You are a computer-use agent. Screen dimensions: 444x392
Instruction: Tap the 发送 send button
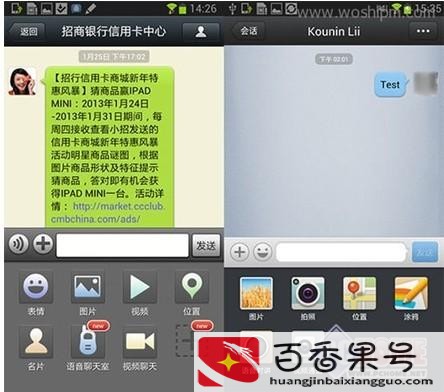click(x=206, y=246)
